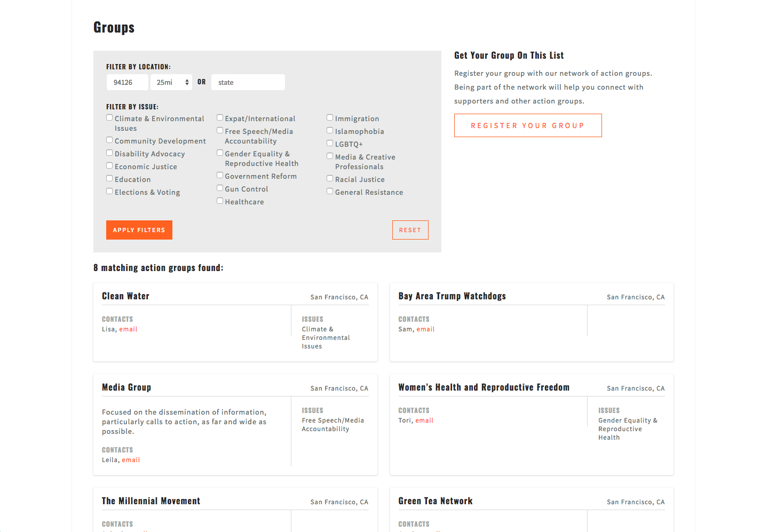Click Free Speech/Media Accountability issue in Media Group

click(333, 425)
